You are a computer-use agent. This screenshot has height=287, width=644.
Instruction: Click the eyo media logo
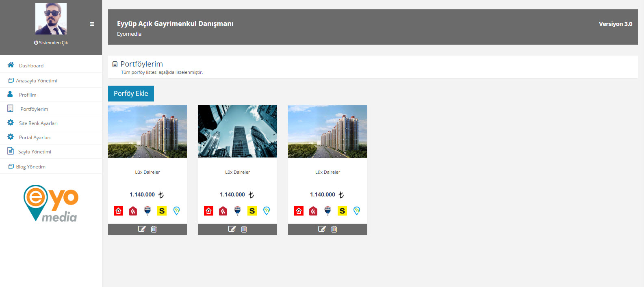click(51, 203)
